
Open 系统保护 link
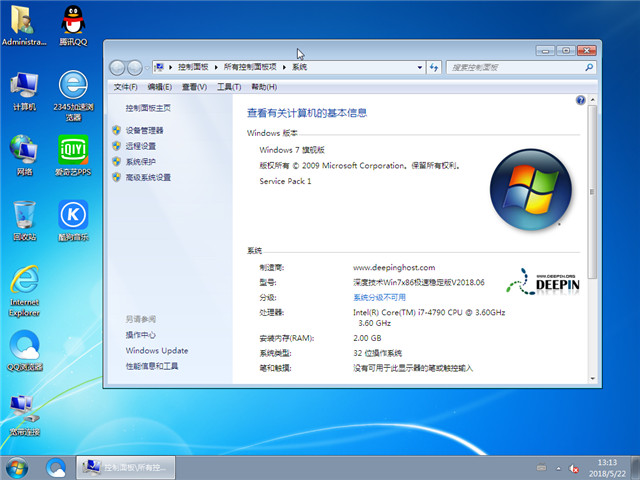click(x=140, y=162)
